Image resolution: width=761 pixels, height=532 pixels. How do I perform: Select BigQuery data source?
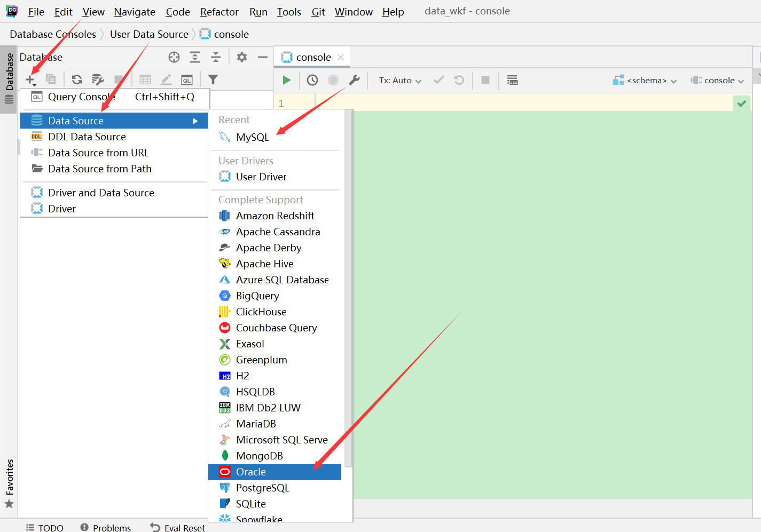point(274,296)
